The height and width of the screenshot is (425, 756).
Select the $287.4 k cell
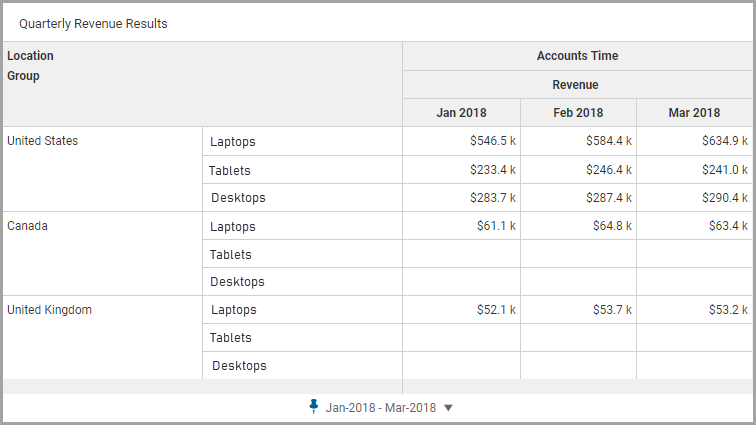(578, 198)
